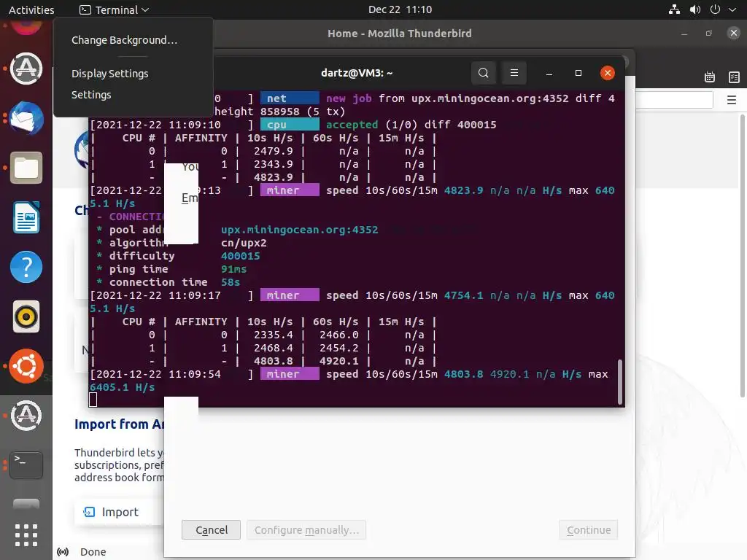Open Thunderbird calendar icon in the toolbar
Screen dimensions: 747x560
pyautogui.click(x=710, y=77)
